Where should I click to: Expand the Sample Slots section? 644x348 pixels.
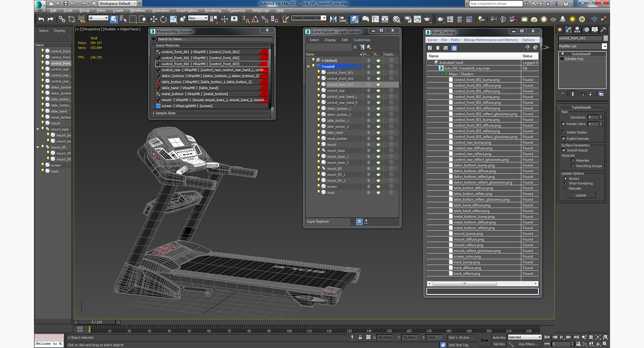154,113
